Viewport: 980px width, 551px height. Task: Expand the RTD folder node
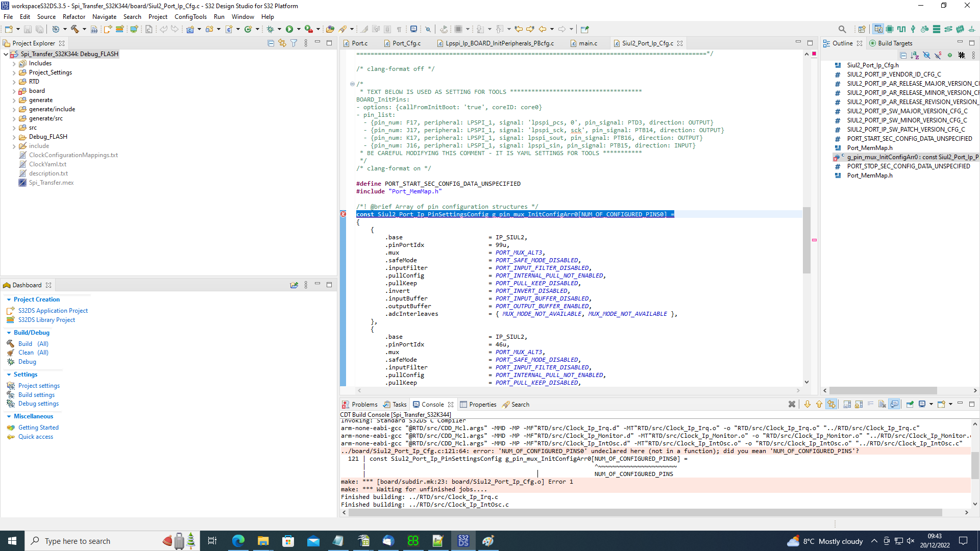pos(14,82)
